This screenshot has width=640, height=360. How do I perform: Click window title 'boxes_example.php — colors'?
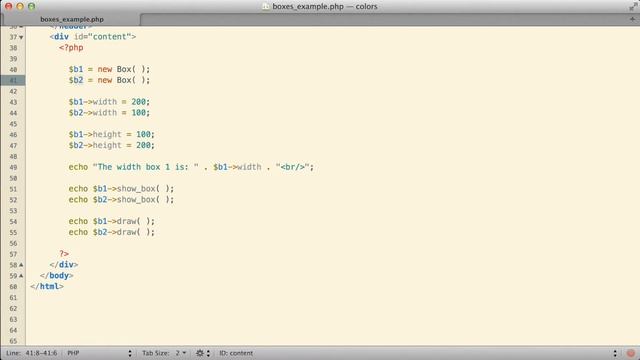pyautogui.click(x=324, y=7)
